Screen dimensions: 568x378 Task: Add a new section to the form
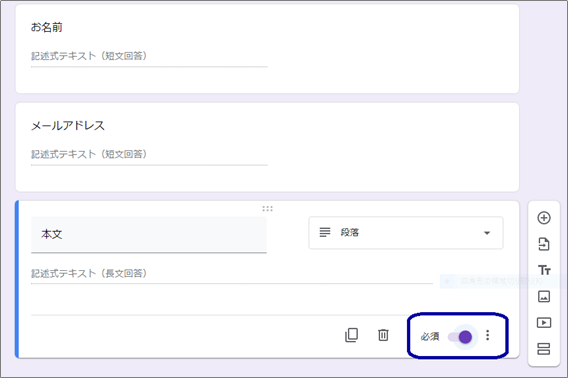544,349
